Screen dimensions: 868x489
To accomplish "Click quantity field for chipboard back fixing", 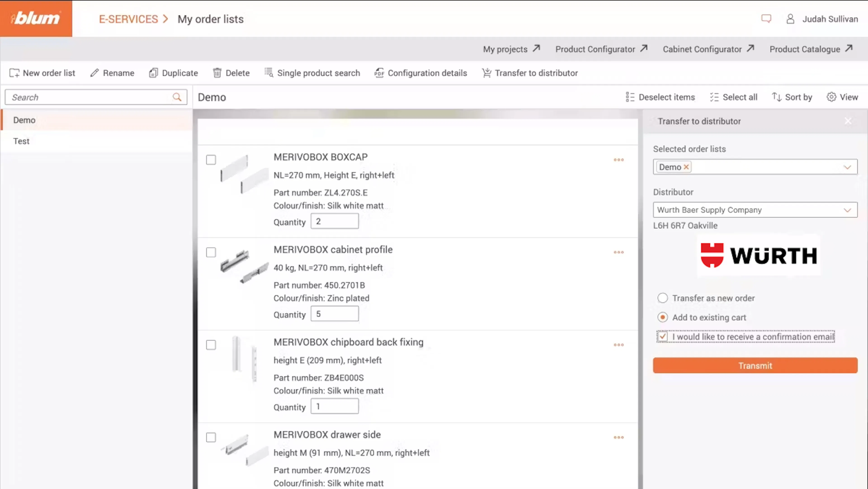I will point(334,406).
